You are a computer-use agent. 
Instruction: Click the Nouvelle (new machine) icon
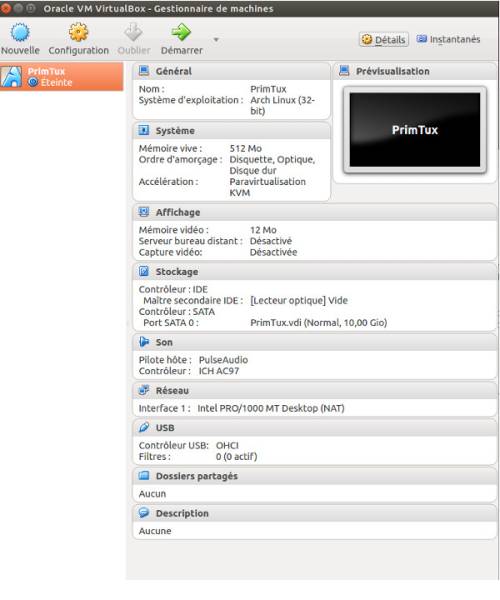click(20, 32)
